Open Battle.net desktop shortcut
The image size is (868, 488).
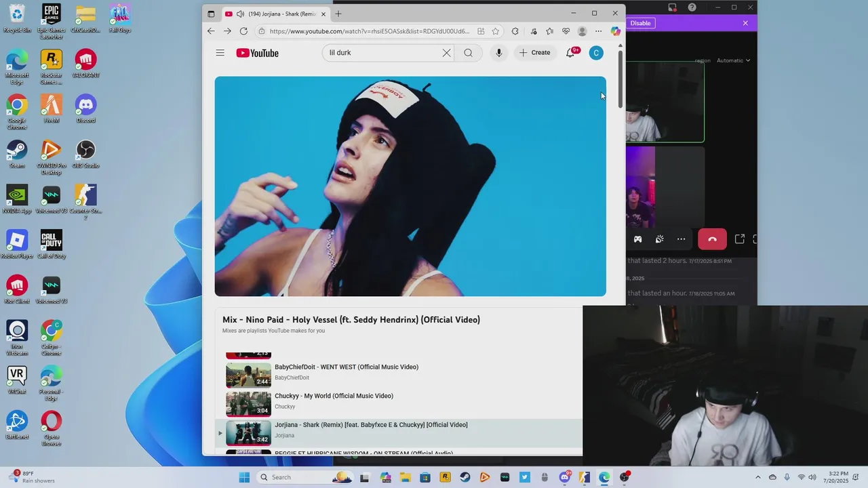[17, 425]
